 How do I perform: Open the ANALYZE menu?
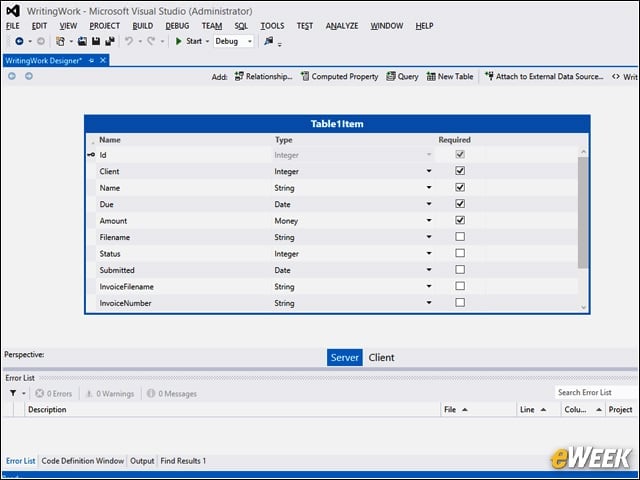342,26
